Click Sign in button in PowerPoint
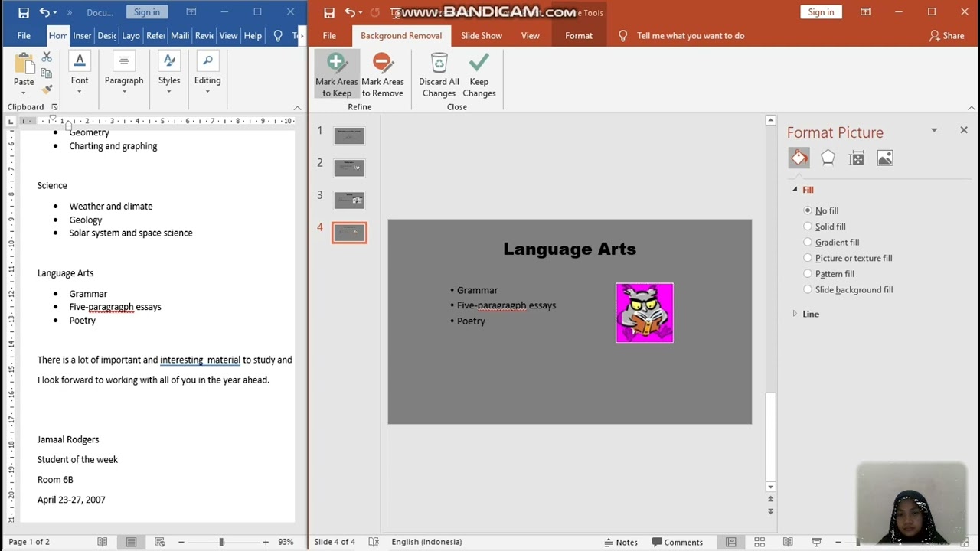The image size is (980, 551). (x=821, y=12)
